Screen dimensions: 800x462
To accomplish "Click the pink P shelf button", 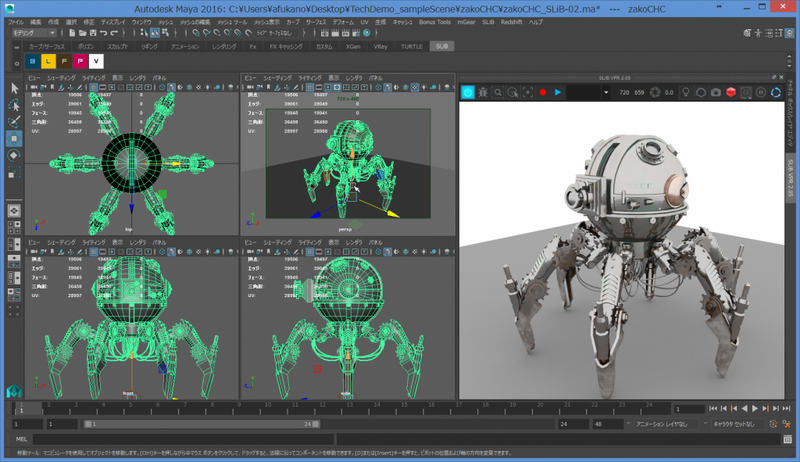I will click(x=80, y=62).
